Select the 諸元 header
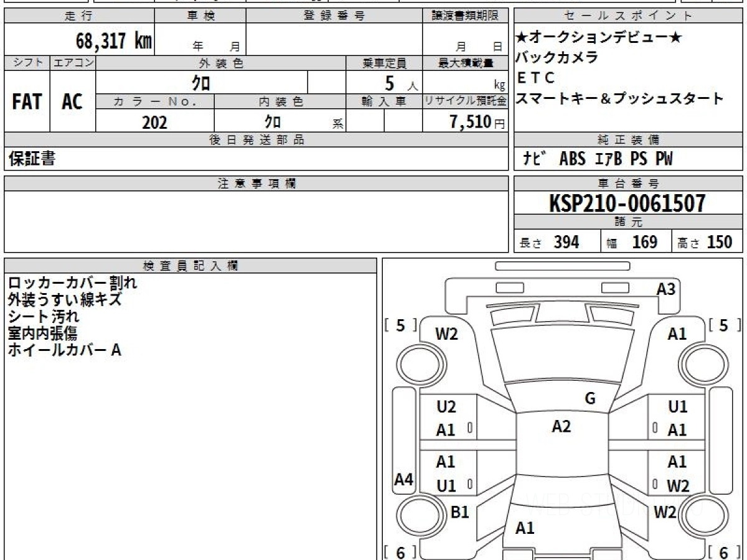 [x=629, y=222]
